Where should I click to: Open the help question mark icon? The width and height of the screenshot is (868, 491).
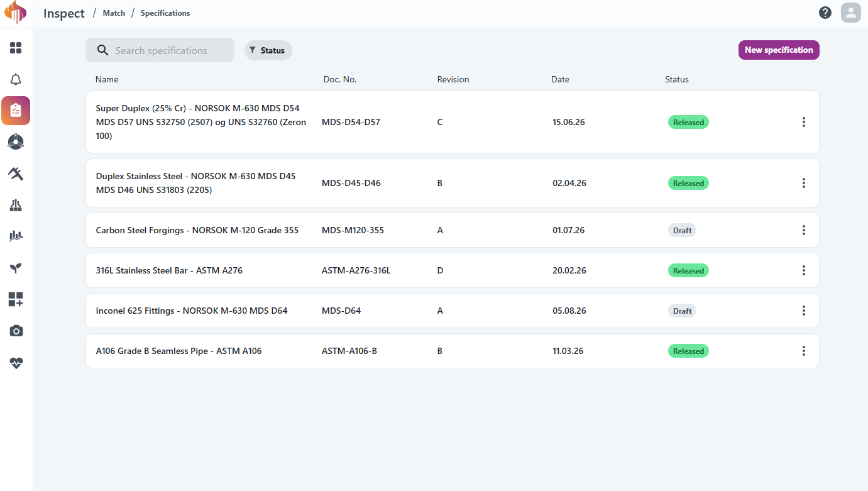pos(825,13)
